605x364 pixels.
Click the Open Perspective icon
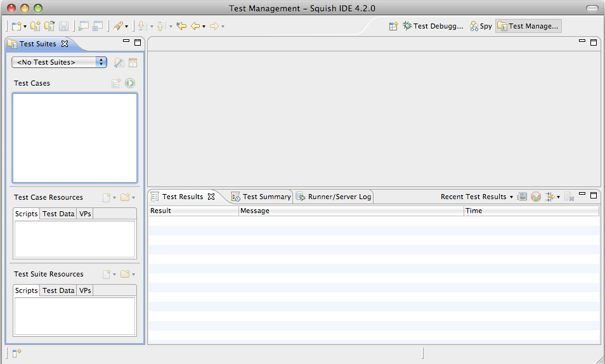(x=393, y=26)
